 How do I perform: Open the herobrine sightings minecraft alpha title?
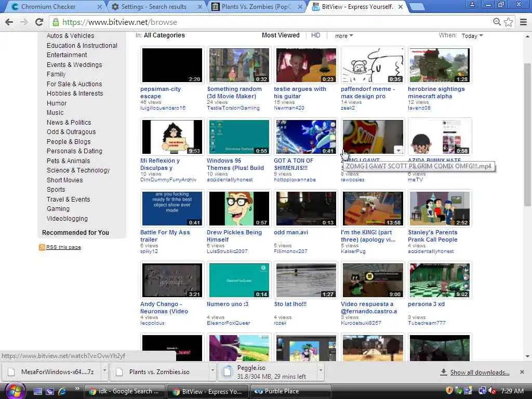[436, 92]
